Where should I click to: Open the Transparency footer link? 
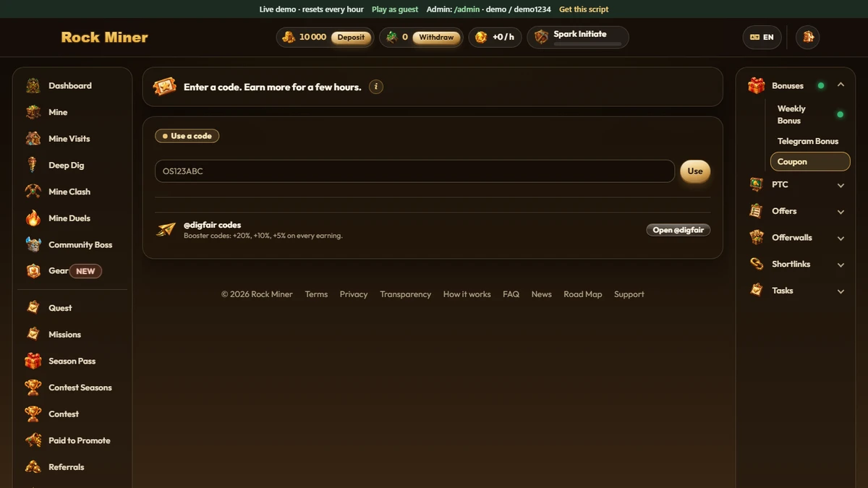[x=405, y=294]
